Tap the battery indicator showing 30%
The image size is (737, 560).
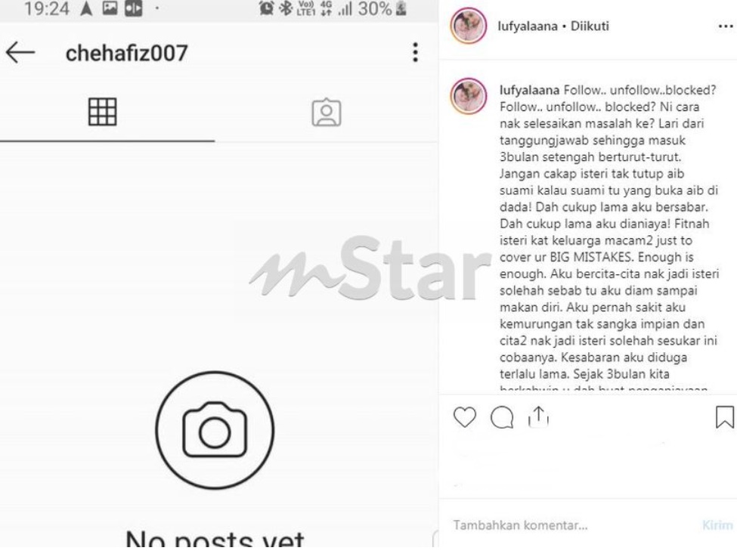pos(382,8)
